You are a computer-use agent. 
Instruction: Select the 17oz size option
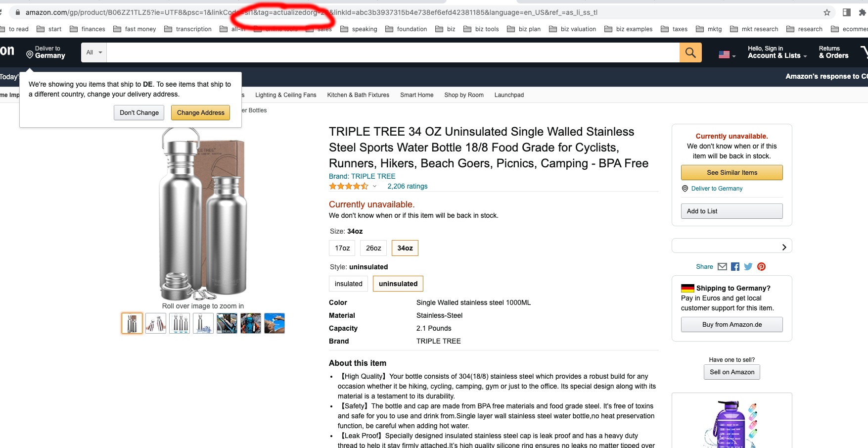(x=342, y=248)
